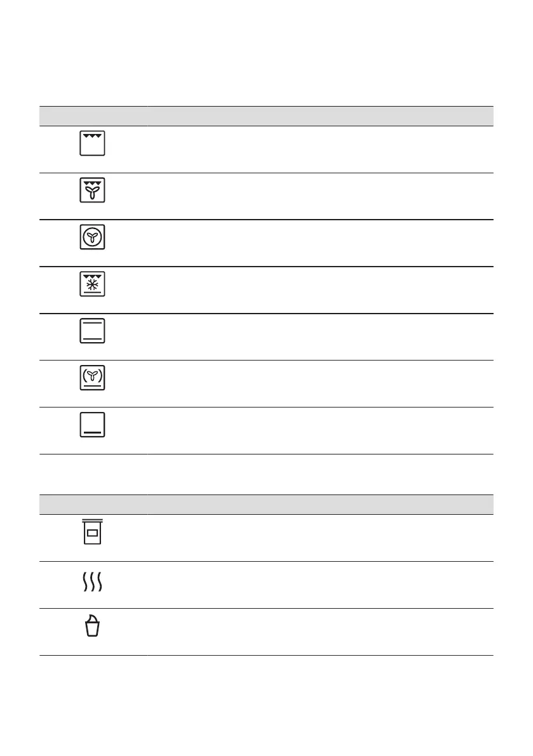Select the bottom heat only icon

[x=93, y=425]
